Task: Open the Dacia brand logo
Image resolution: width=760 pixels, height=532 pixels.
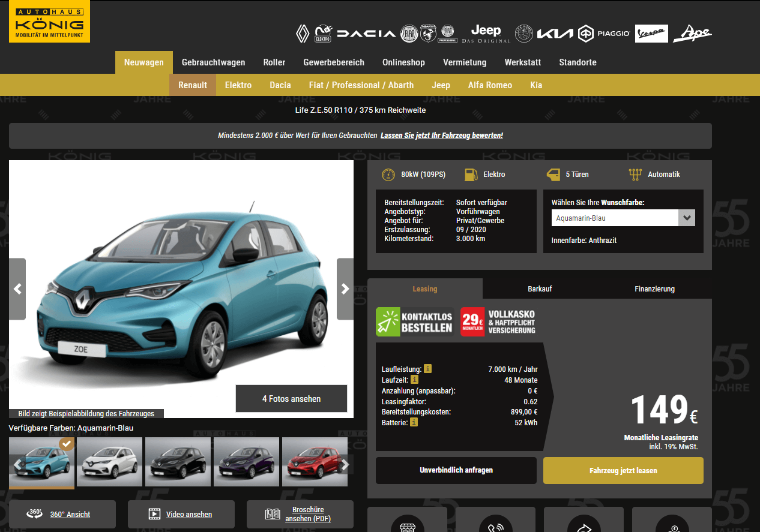Action: coord(366,34)
